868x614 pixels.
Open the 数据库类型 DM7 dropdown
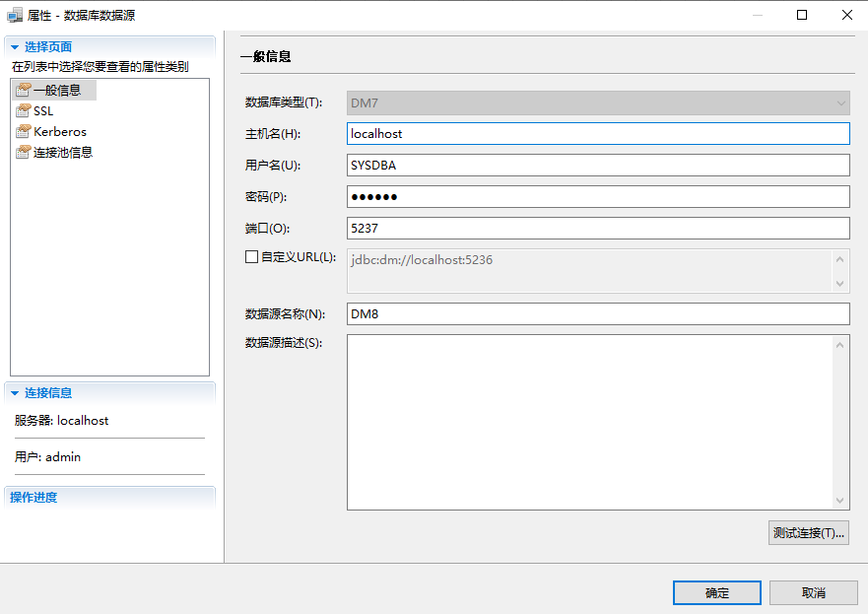click(598, 102)
